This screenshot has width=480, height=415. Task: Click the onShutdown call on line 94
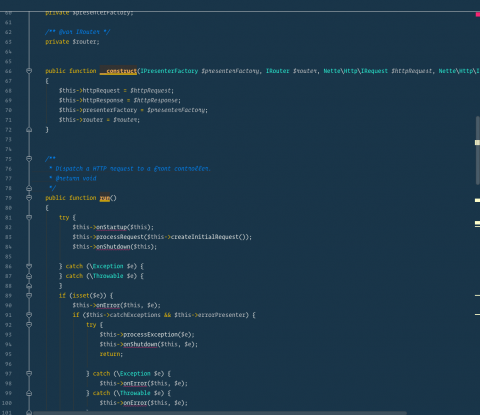click(140, 344)
